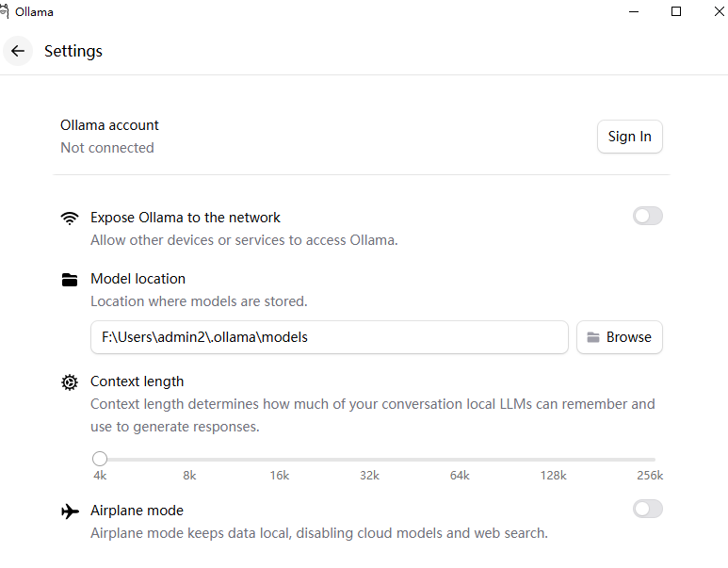Click the Not connected status text
Viewport: 728px width, 568px height.
[x=107, y=148]
